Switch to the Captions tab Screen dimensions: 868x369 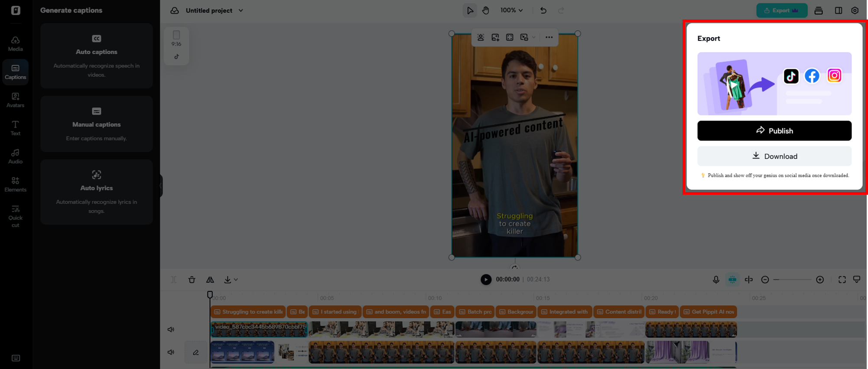[x=15, y=72]
